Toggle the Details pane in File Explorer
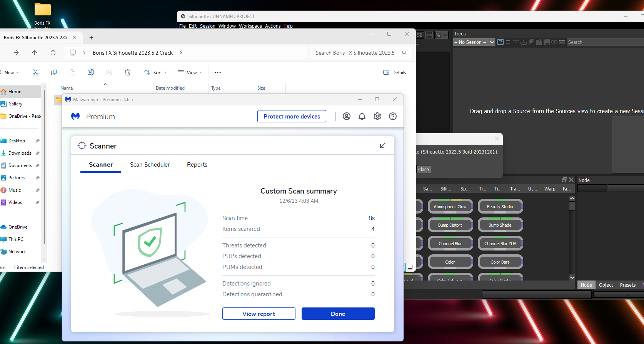644x344 pixels. tap(395, 72)
